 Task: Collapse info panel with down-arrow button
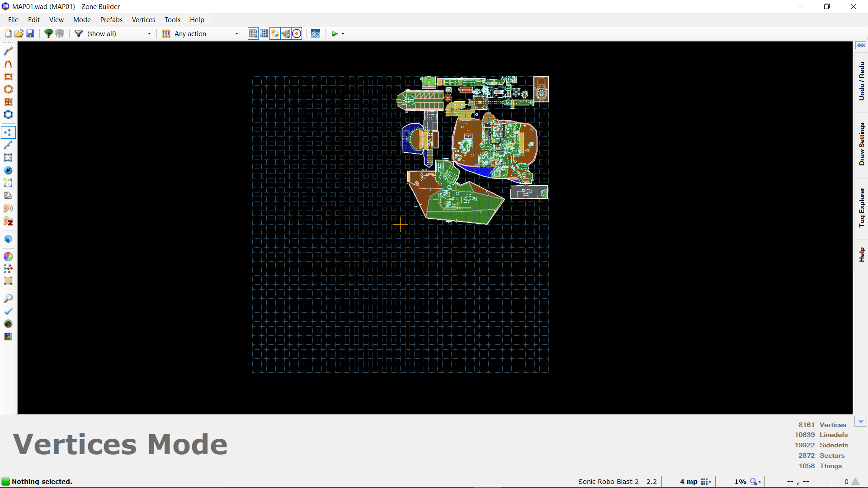tap(861, 421)
